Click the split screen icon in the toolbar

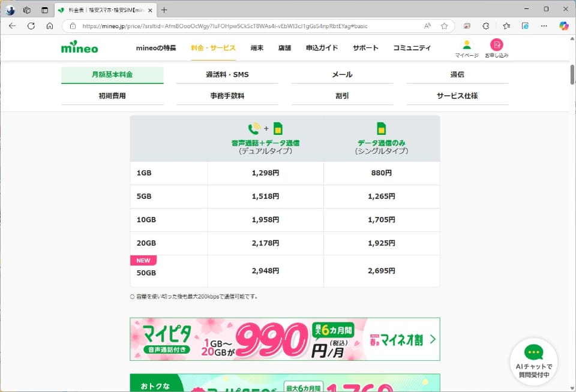pos(467,26)
